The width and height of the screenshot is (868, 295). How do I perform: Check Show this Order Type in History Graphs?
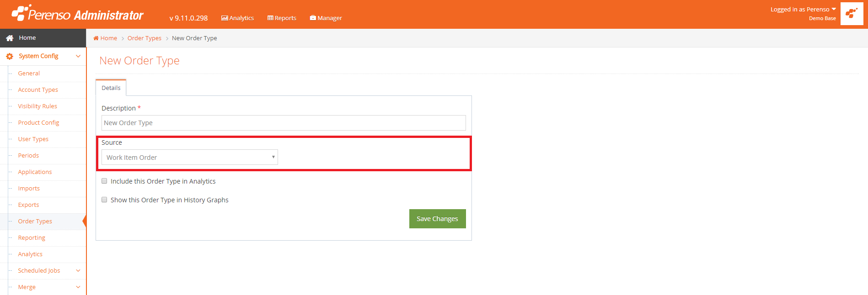[x=104, y=200]
